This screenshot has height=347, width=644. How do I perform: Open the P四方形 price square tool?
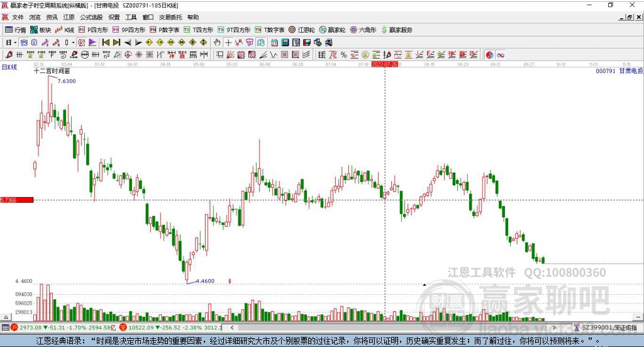point(93,30)
